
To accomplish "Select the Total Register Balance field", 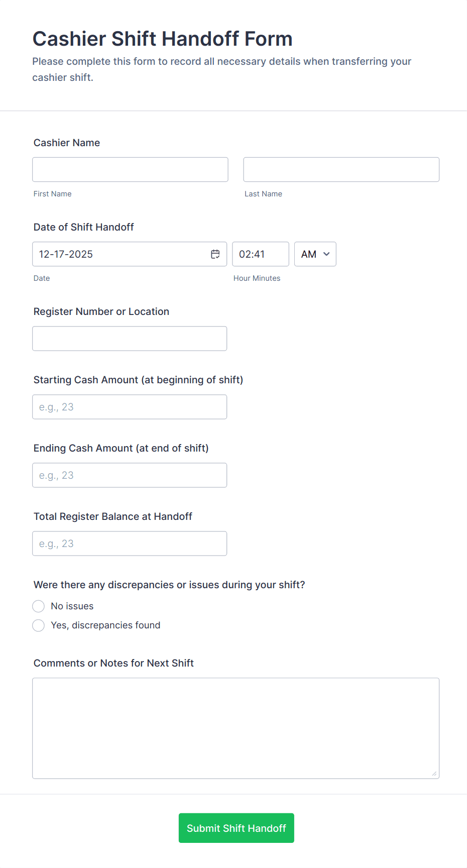I will (x=130, y=543).
